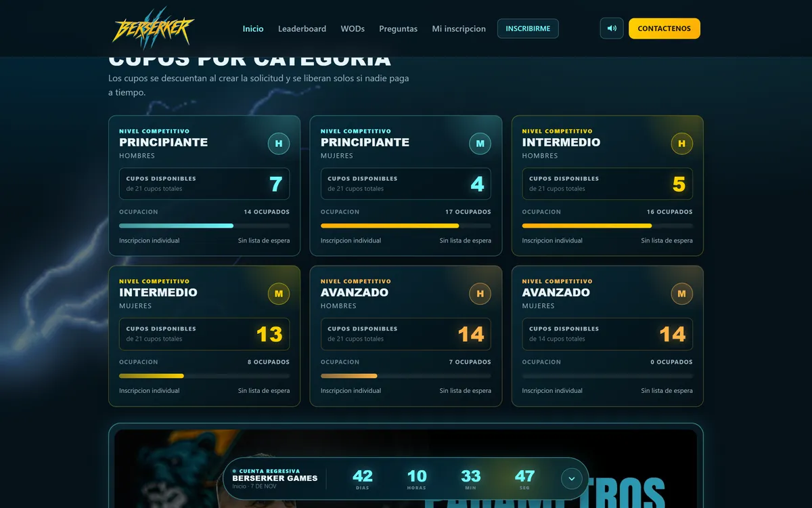Click M badge on Principiante Mujeres card

480,144
